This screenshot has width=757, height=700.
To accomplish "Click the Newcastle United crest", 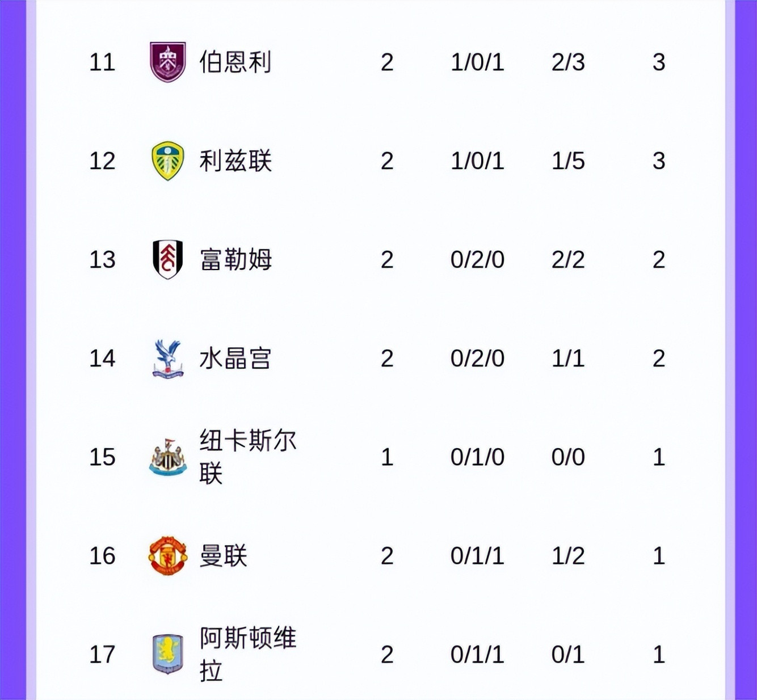I will pos(167,457).
